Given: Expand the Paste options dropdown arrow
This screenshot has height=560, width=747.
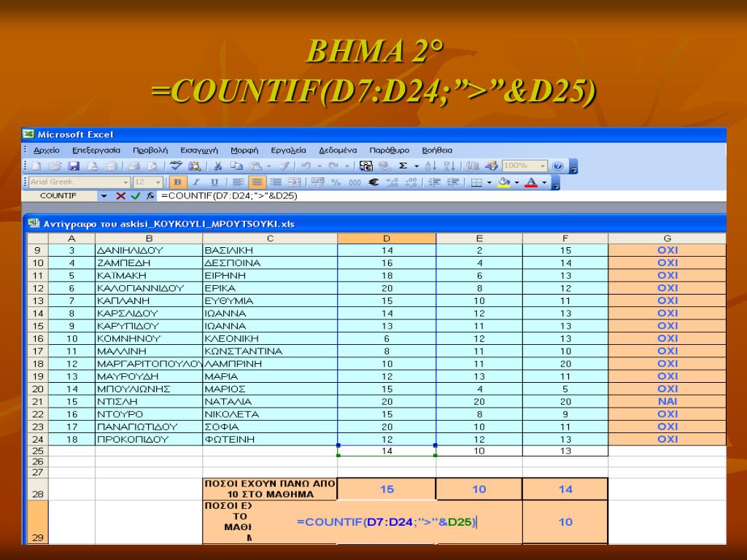Looking at the screenshot, I should pyautogui.click(x=268, y=166).
